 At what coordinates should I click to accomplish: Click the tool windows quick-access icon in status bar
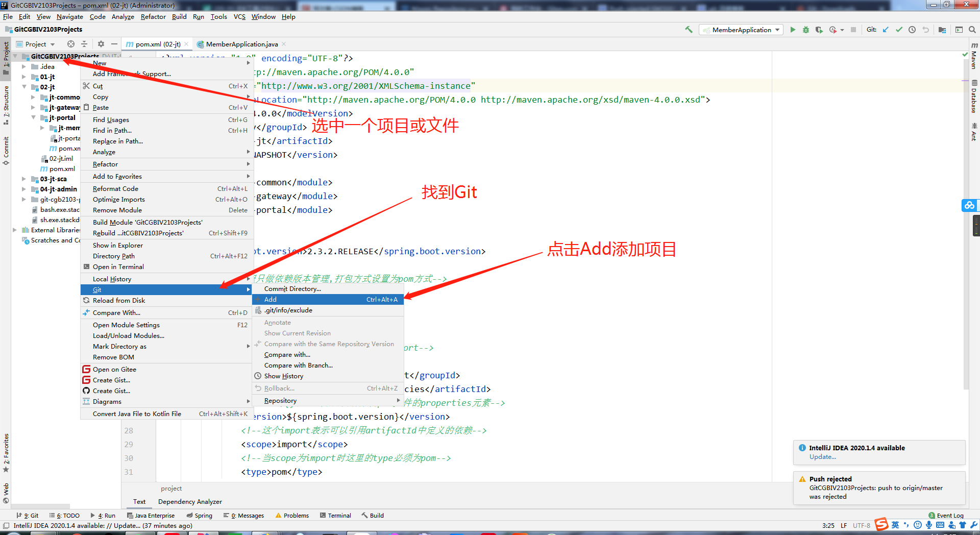coord(6,525)
